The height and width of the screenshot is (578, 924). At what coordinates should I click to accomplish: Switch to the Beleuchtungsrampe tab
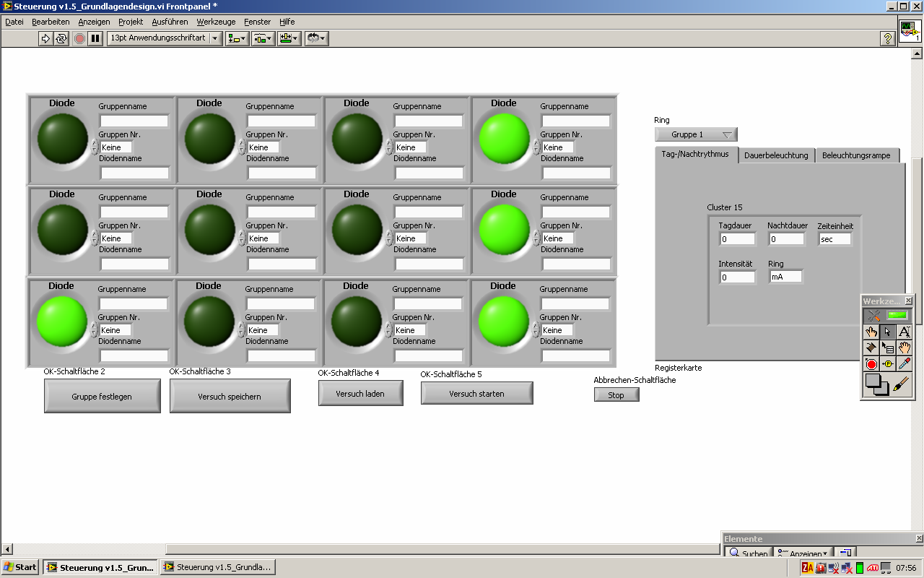858,155
